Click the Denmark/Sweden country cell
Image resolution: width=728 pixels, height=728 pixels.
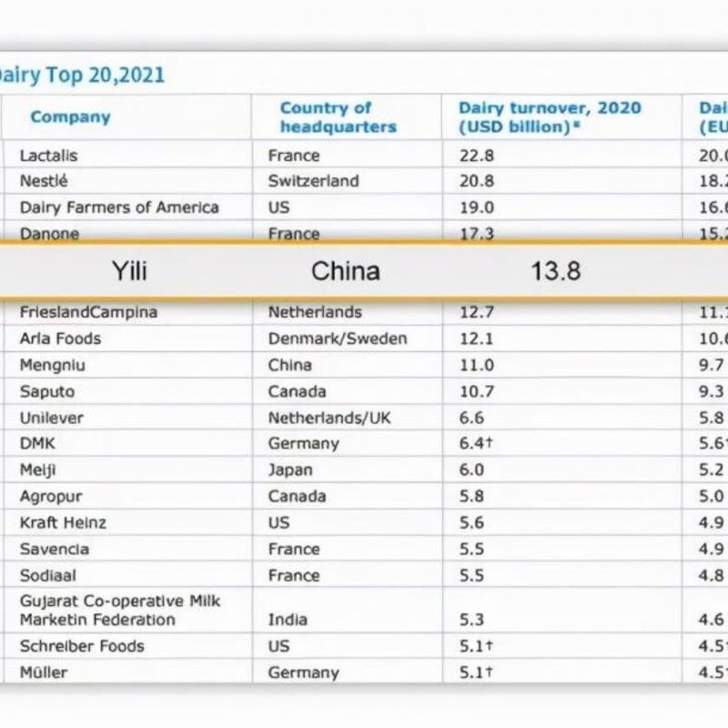pyautogui.click(x=337, y=339)
